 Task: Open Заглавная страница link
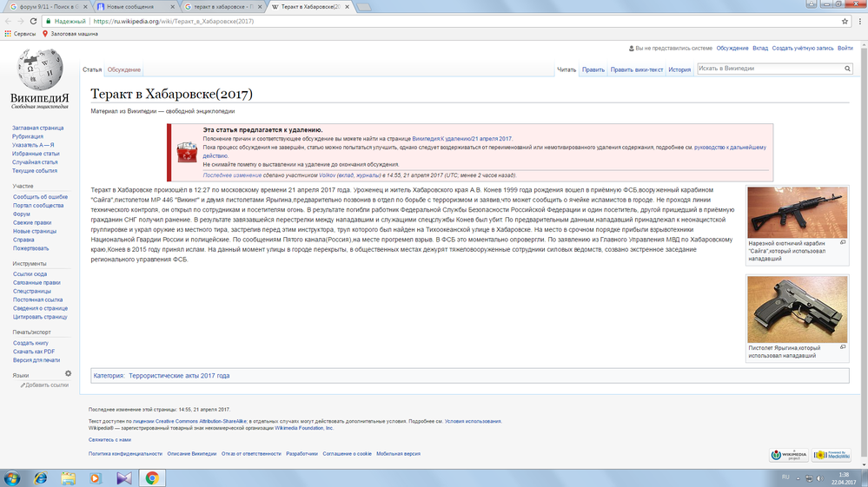[x=37, y=128]
